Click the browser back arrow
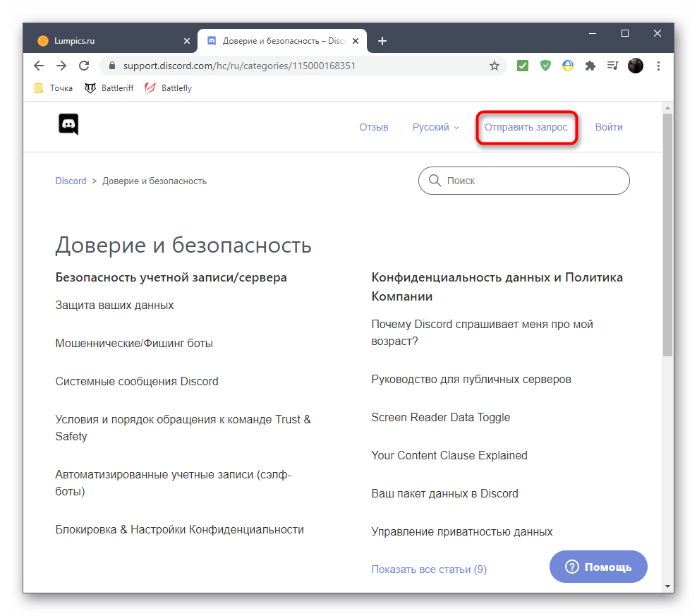 click(39, 66)
